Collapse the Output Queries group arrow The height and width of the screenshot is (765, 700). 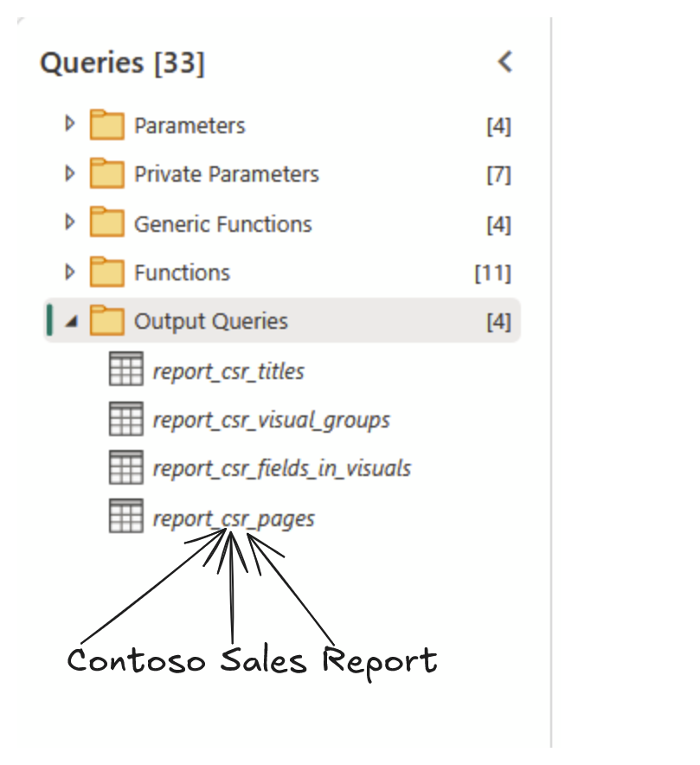pos(71,322)
